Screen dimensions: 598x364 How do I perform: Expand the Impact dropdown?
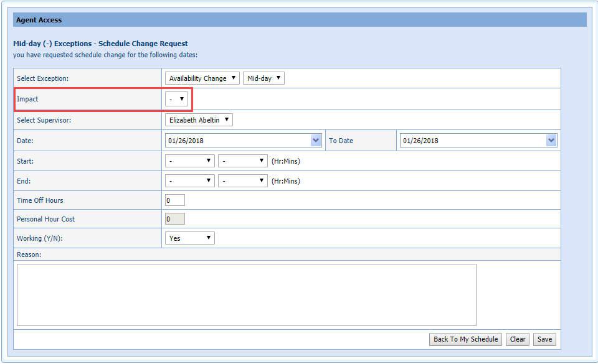[x=176, y=99]
